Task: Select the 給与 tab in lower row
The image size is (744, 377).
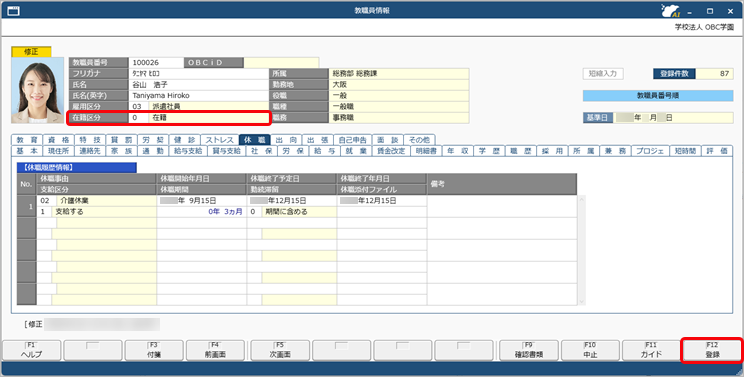Action: pyautogui.click(x=325, y=151)
